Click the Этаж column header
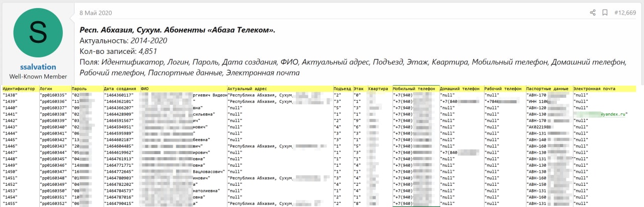Viewport: 644px width, 207px height. pos(359,89)
